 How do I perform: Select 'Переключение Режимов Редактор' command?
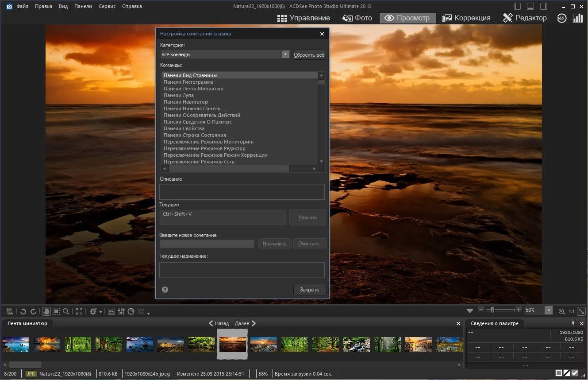(x=204, y=148)
